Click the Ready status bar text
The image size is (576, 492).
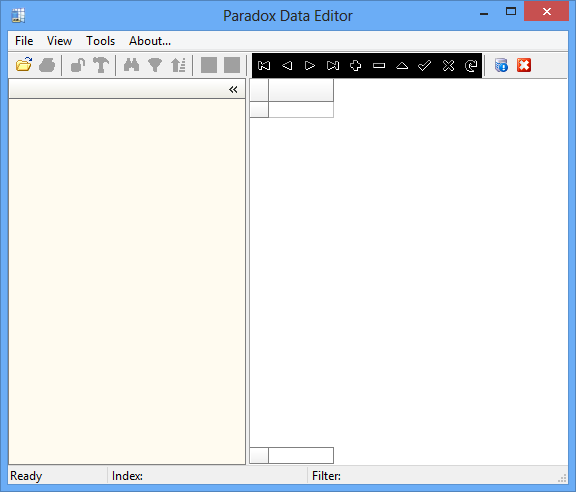pos(26,476)
